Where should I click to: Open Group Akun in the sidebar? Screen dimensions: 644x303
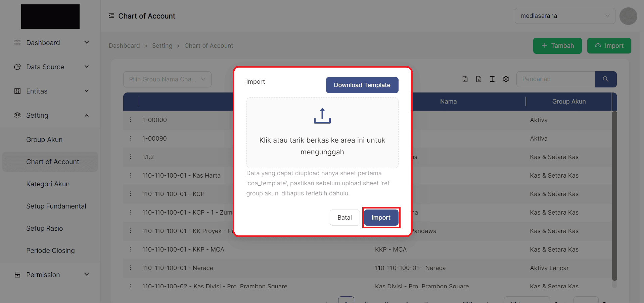44,140
